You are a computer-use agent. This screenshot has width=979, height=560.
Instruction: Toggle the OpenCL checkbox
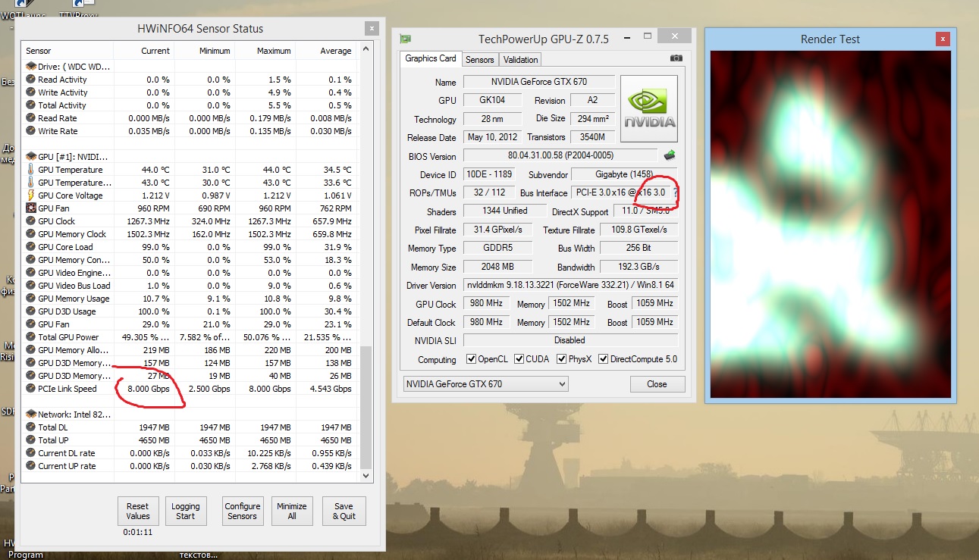(471, 359)
